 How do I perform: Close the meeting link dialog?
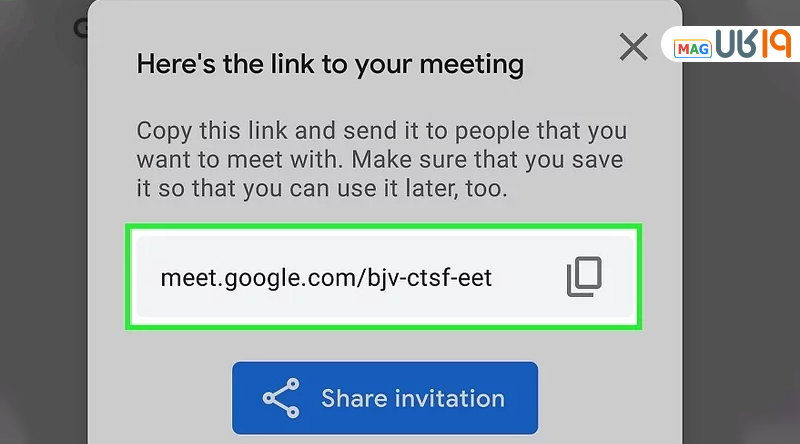point(633,47)
